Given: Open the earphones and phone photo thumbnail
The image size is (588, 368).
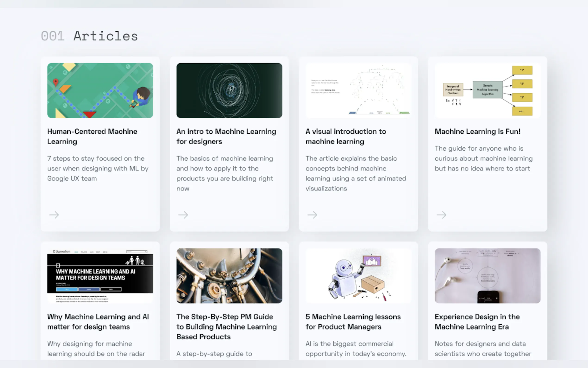Looking at the screenshot, I should click(487, 276).
